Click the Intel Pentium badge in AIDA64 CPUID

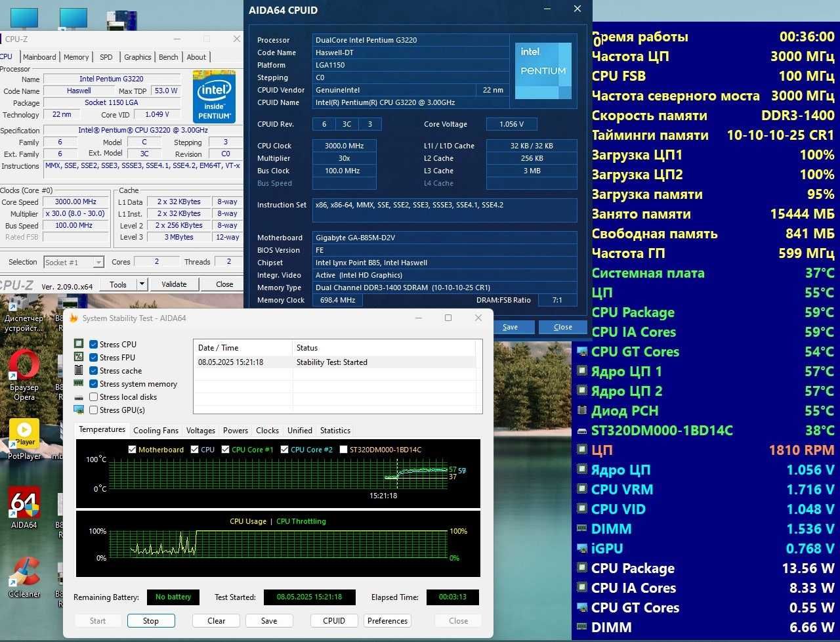[x=543, y=70]
